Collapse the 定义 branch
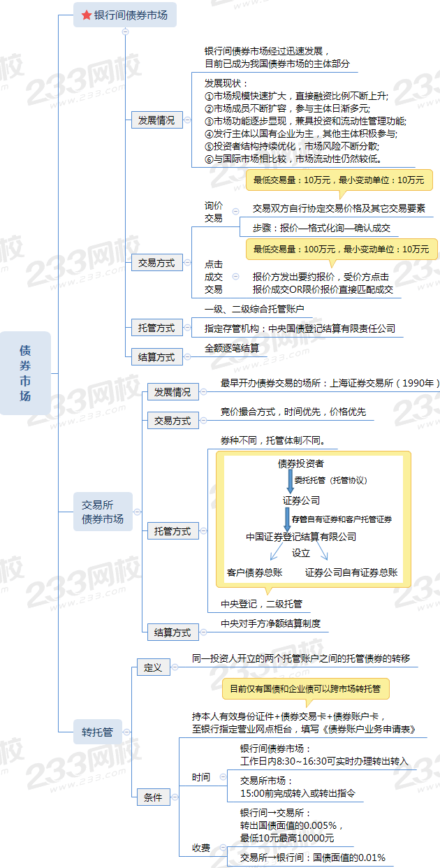The width and height of the screenshot is (440, 868). (x=175, y=667)
